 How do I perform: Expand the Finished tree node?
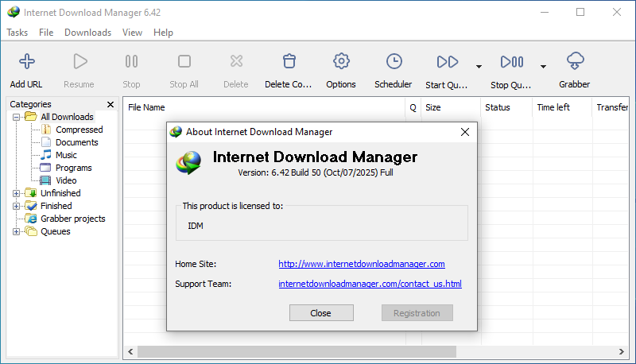(x=16, y=206)
